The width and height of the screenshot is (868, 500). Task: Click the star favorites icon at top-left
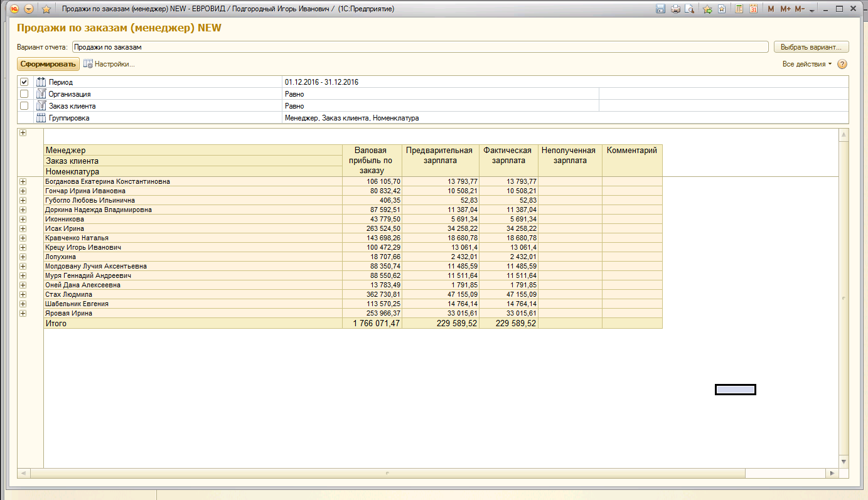click(46, 9)
